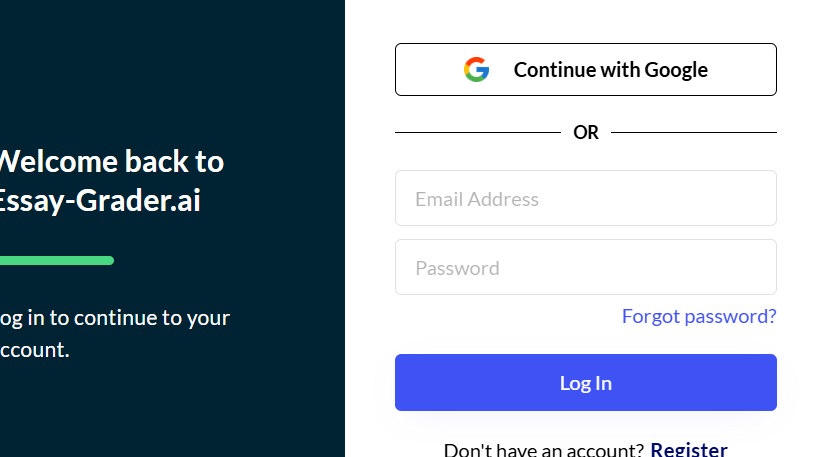Open the Forgot password? link
This screenshot has height=457, width=825.
click(x=698, y=316)
